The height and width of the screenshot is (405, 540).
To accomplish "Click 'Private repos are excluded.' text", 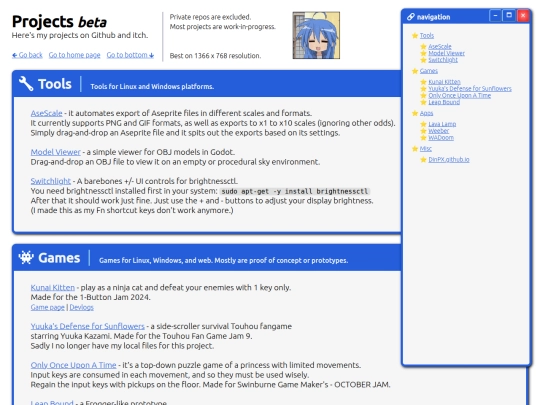I will click(210, 17).
